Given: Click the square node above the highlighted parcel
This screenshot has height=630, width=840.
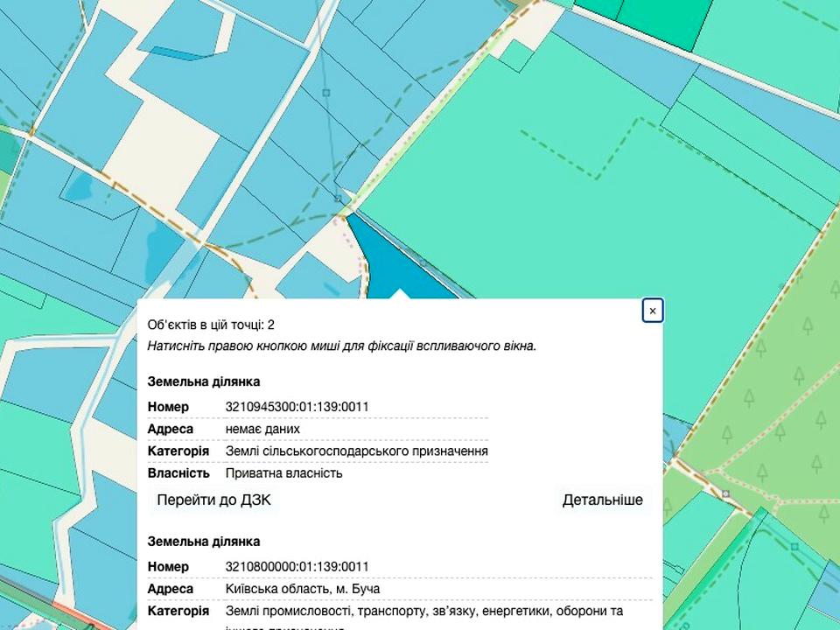Looking at the screenshot, I should coord(338,199).
